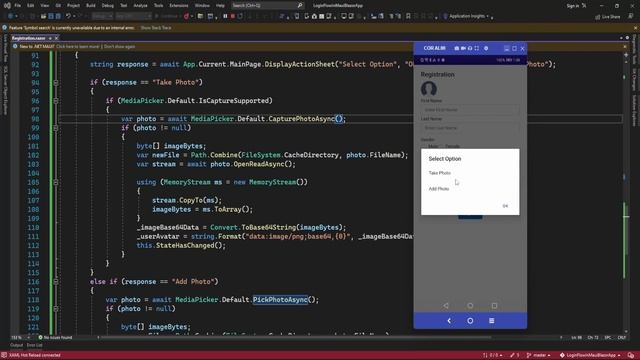Image resolution: width=640 pixels, height=360 pixels.
Task: Click the master git branch in status bar
Action: pyautogui.click(x=539, y=355)
